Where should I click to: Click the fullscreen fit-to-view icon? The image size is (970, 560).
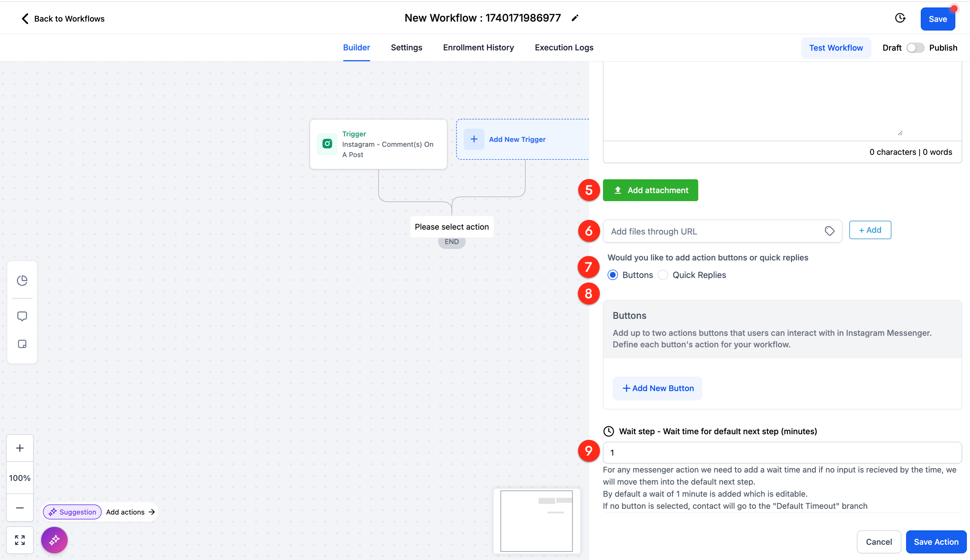20,540
